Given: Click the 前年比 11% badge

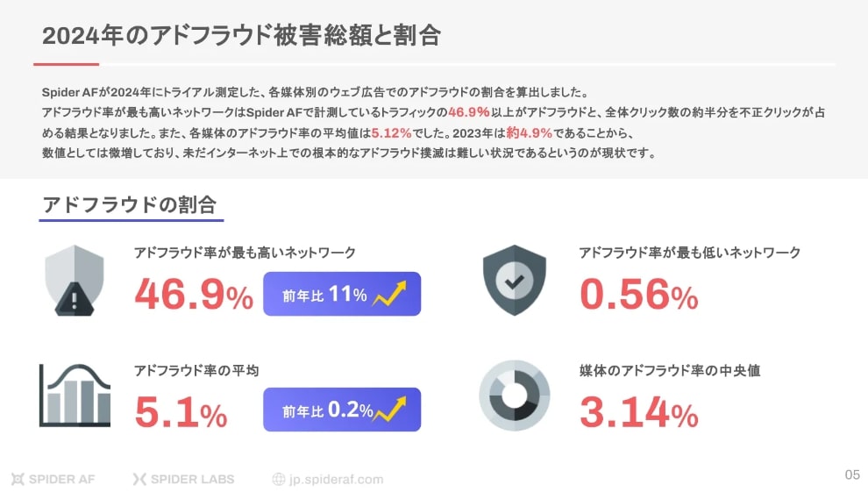Looking at the screenshot, I should click(342, 294).
